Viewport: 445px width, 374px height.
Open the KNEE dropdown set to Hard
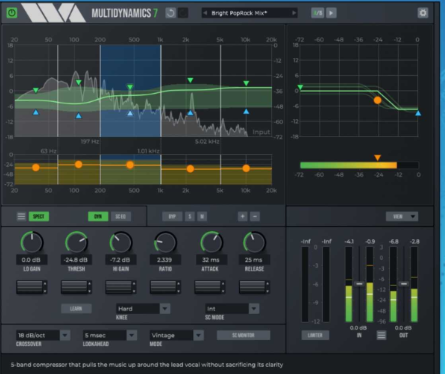[x=143, y=309]
